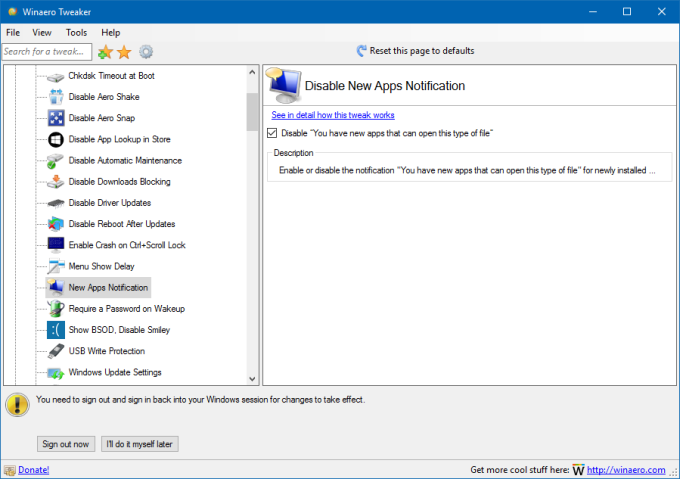The width and height of the screenshot is (680, 479).
Task: Click the Disable Aero Shake icon
Action: coord(56,97)
